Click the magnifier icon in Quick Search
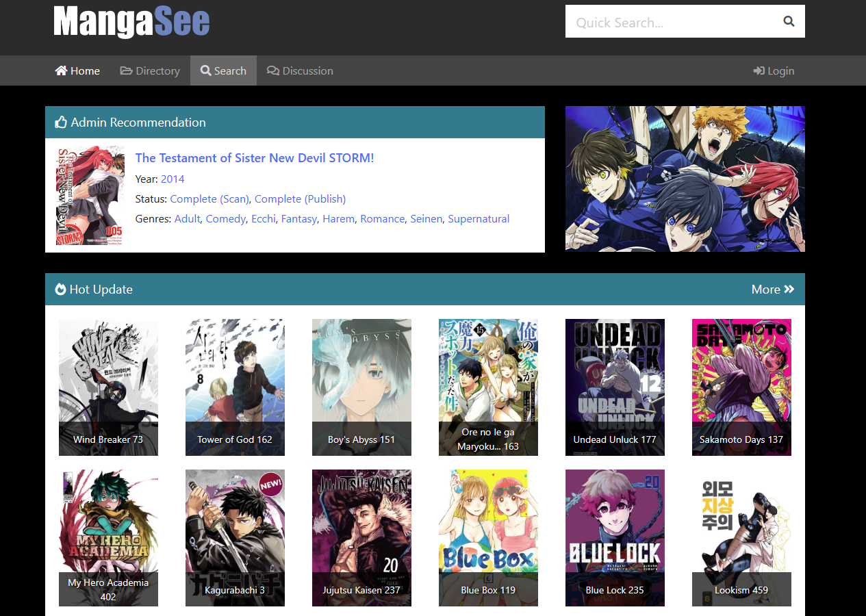 (x=789, y=21)
